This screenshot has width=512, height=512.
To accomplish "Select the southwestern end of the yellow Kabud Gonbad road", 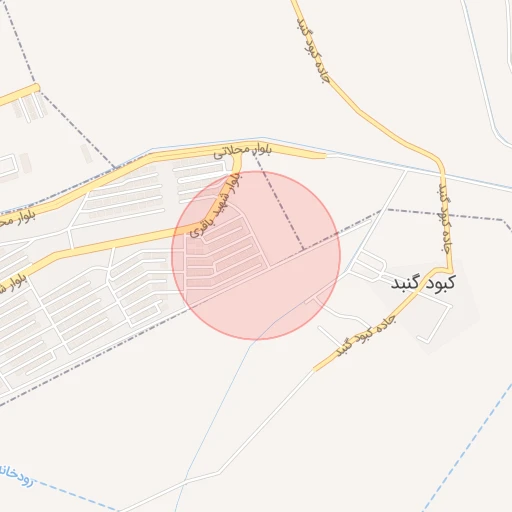I will click(x=315, y=369).
